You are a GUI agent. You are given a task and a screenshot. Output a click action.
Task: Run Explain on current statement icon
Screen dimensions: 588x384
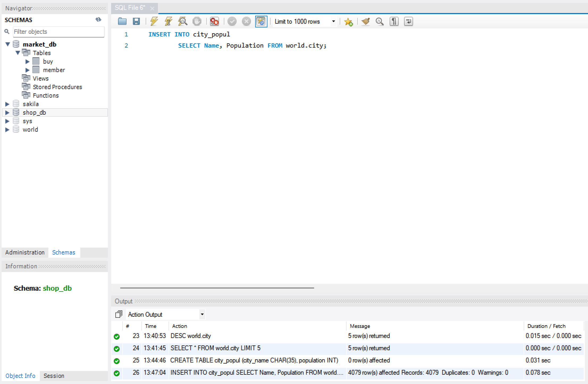click(x=183, y=21)
